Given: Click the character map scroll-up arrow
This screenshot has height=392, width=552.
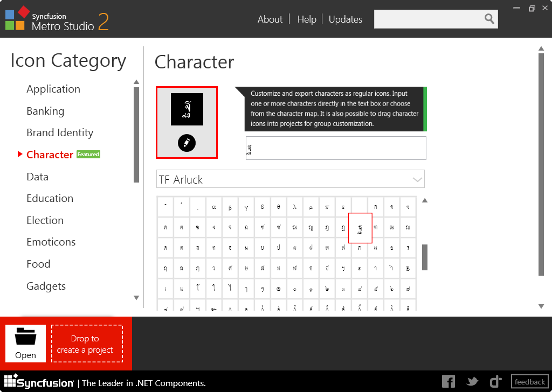Looking at the screenshot, I should pos(425,200).
